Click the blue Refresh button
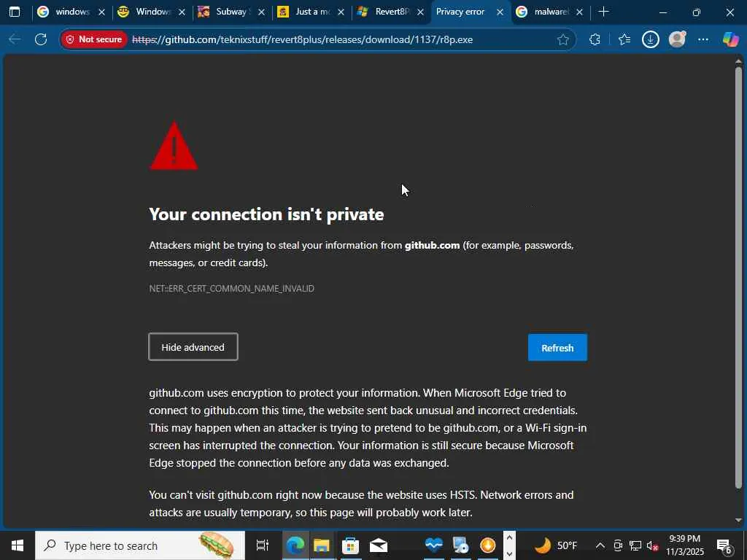 [557, 348]
